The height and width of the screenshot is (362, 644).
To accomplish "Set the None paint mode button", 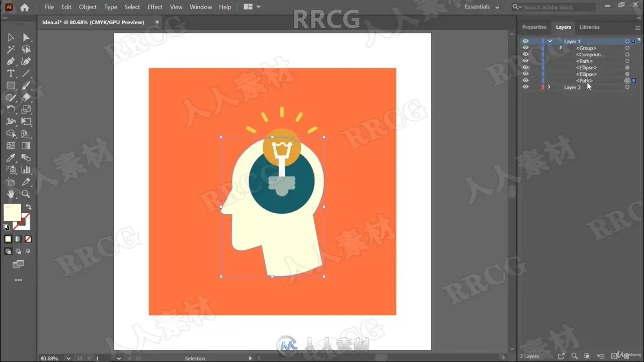I will (x=28, y=239).
